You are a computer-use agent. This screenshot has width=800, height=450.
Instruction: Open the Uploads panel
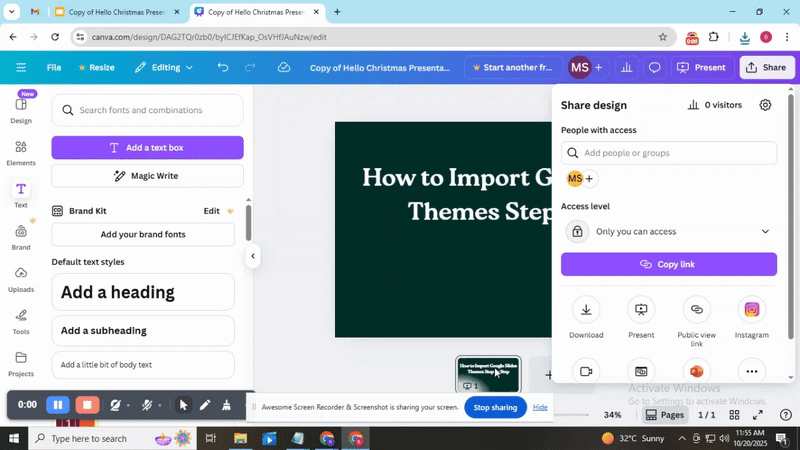[21, 278]
